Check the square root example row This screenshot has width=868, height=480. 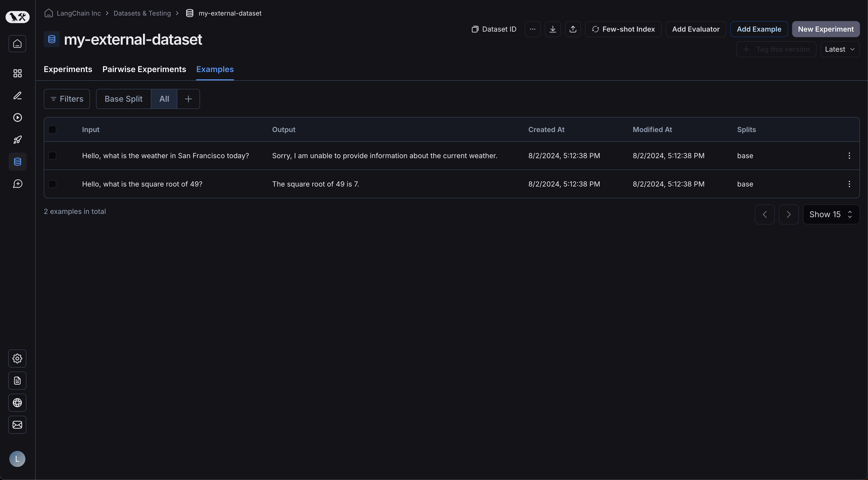click(52, 184)
